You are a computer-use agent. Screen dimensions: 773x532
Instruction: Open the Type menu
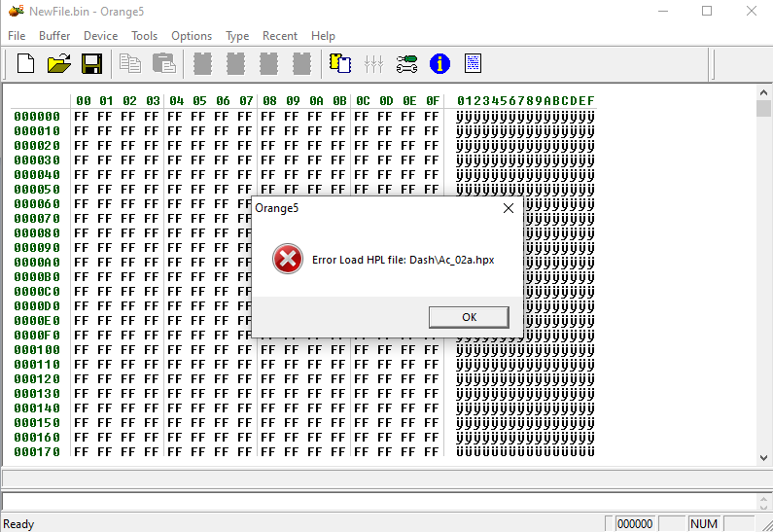(237, 36)
